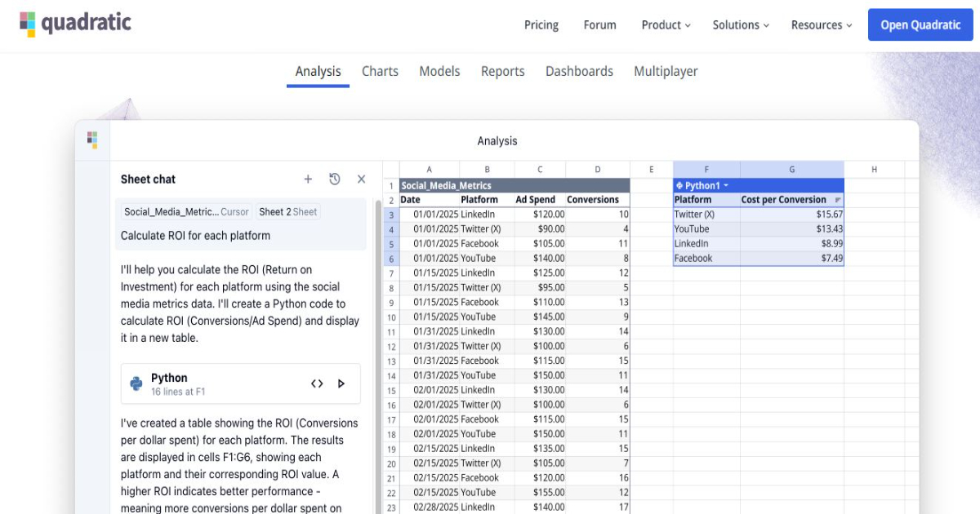Select column H header
This screenshot has width=980, height=514.
coord(874,170)
